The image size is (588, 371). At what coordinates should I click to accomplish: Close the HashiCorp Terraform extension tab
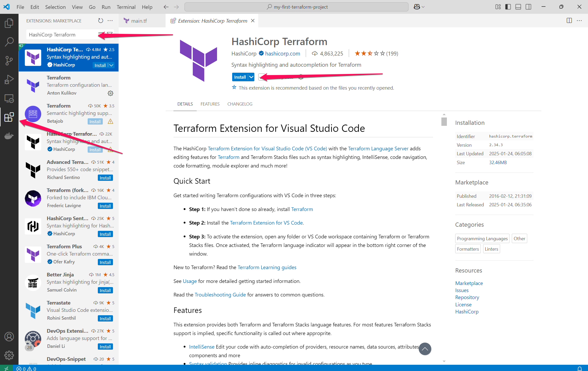(x=253, y=21)
